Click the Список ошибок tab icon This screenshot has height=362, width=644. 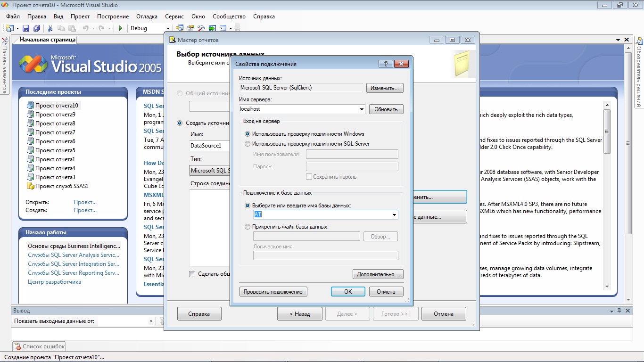point(17,346)
